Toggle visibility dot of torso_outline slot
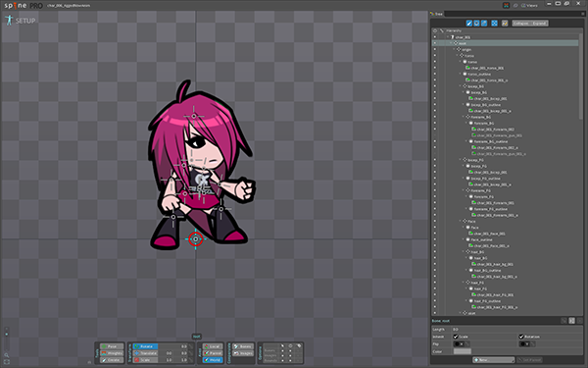This screenshot has height=368, width=588. 435,74
